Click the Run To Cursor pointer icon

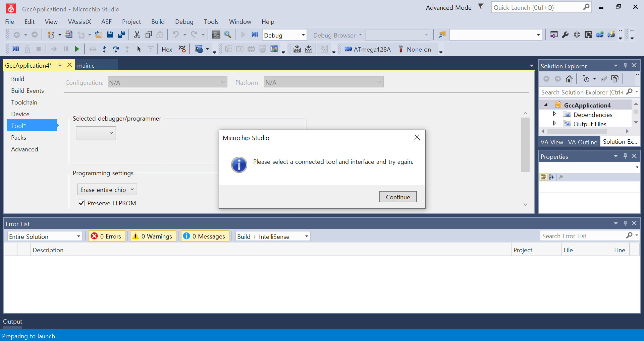tap(139, 49)
